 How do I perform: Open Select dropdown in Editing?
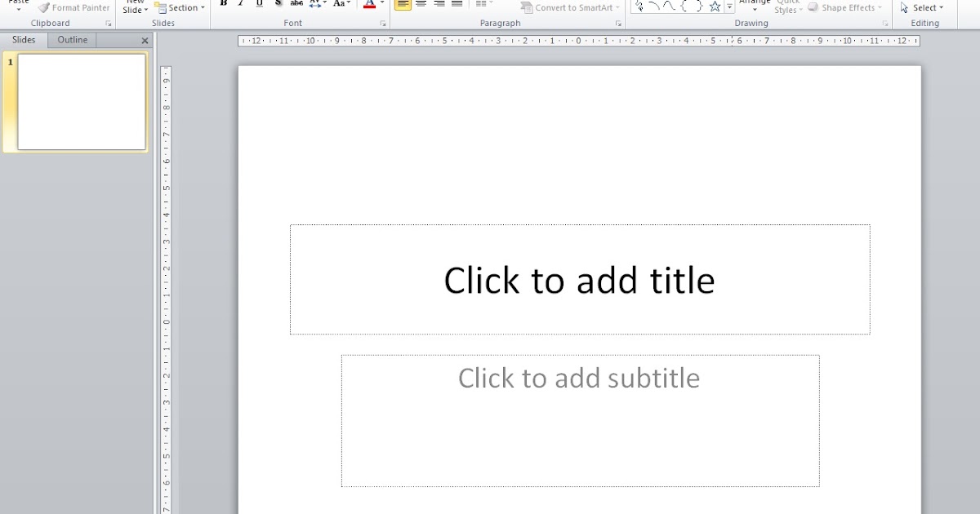tap(921, 7)
